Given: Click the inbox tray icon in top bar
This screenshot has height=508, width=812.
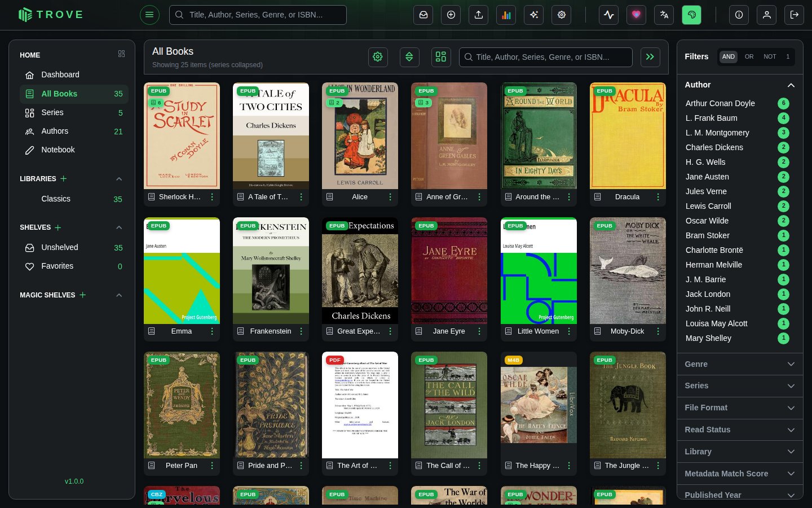Looking at the screenshot, I should pyautogui.click(x=423, y=15).
